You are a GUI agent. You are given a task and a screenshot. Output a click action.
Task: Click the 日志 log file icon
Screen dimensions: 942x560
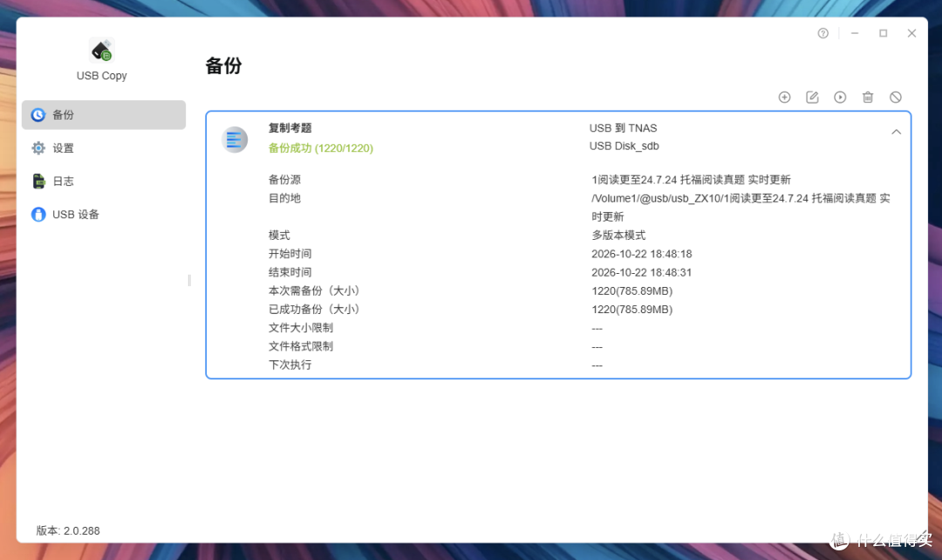click(x=38, y=181)
